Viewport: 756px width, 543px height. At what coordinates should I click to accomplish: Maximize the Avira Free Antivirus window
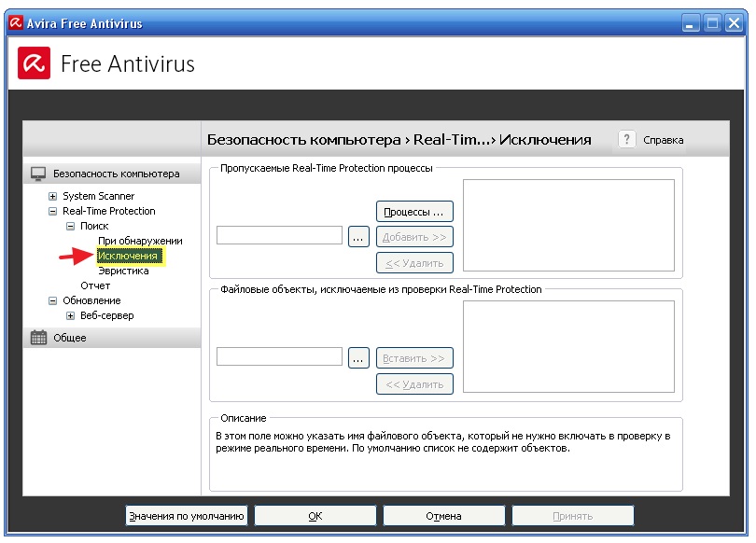713,23
